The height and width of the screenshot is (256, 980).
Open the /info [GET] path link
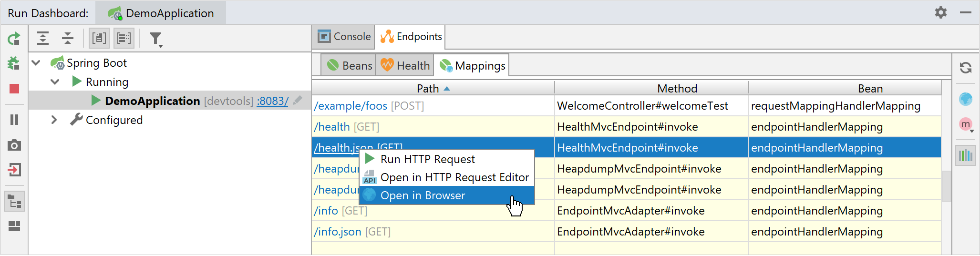tap(326, 211)
